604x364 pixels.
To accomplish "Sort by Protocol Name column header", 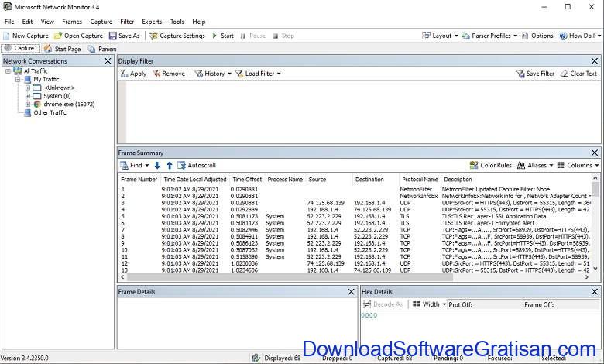I will coord(420,180).
